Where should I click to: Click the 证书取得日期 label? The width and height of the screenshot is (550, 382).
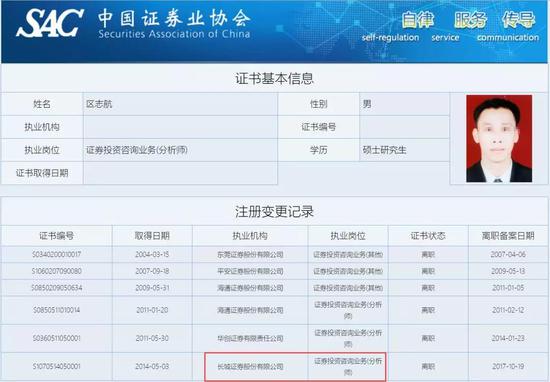[x=42, y=173]
